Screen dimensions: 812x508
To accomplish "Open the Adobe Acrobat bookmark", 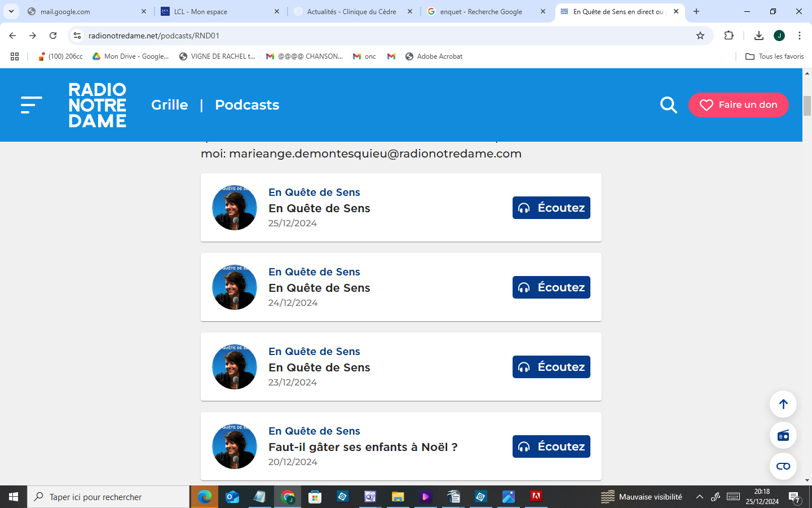I will [434, 56].
